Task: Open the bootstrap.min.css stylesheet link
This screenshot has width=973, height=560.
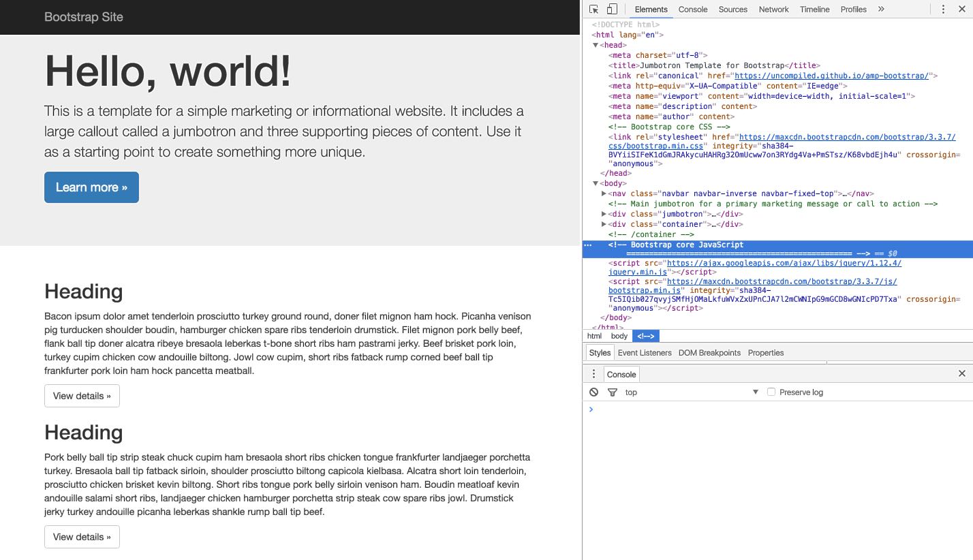Action: point(782,142)
